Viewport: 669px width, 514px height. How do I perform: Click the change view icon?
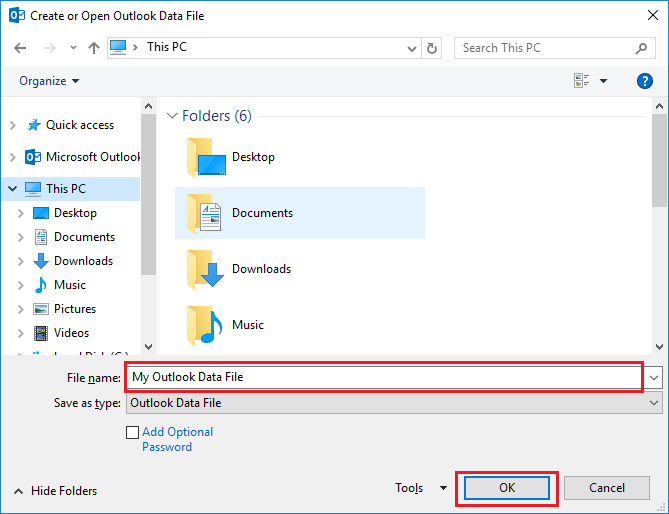(582, 81)
